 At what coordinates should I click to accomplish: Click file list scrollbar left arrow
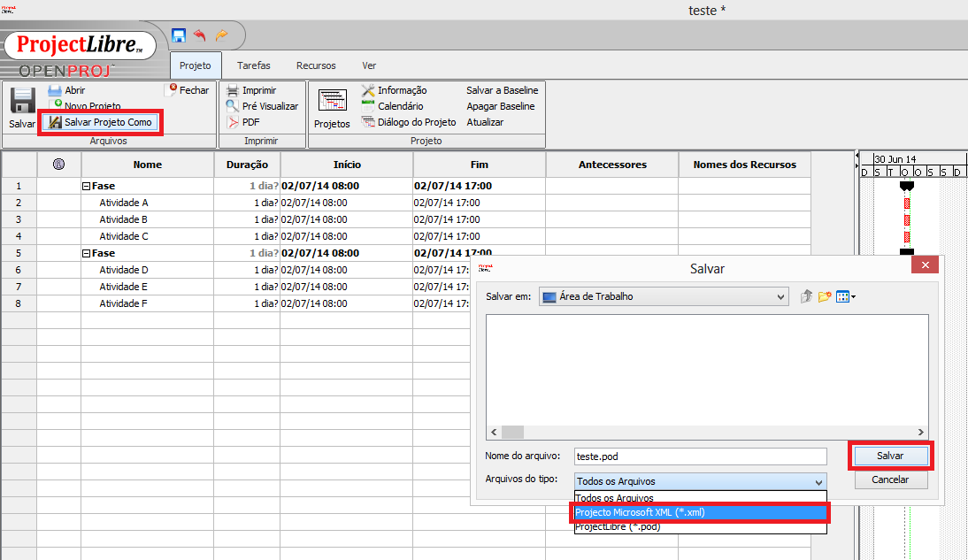click(494, 433)
